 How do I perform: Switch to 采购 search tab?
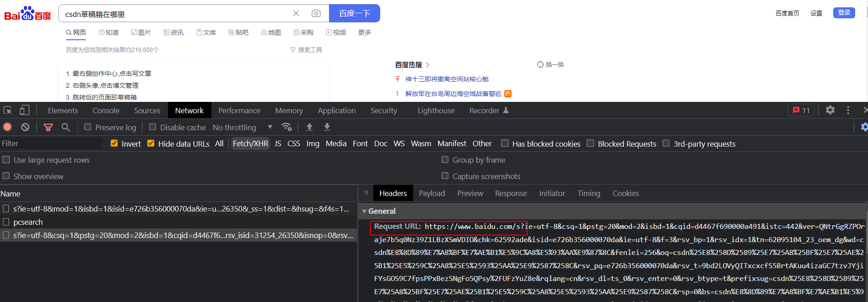303,32
